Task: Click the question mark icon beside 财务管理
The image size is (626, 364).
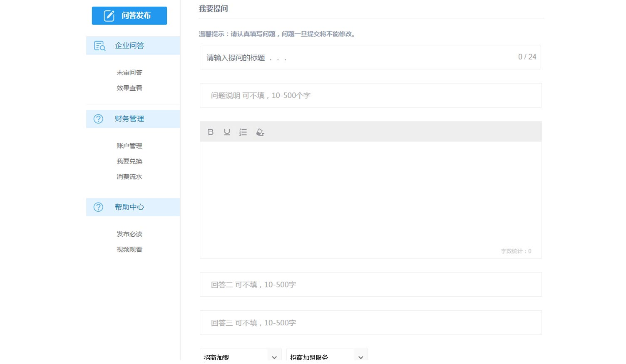Action: 98,119
